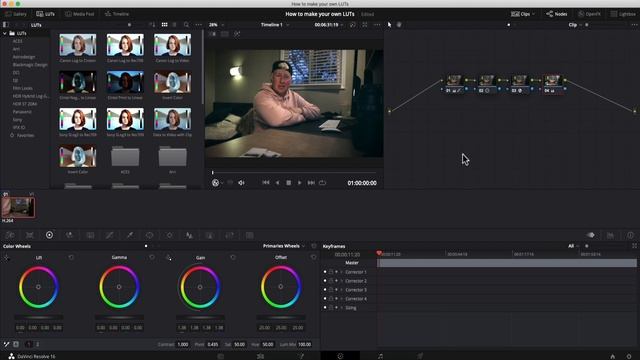Screen dimensions: 640x360
Task: Reset the Lift wheel
Action: pyautogui.click(x=71, y=257)
